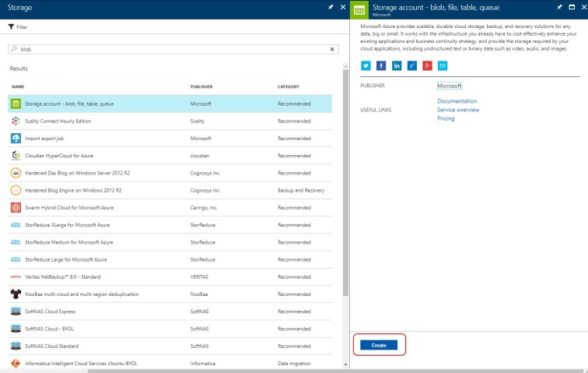Click the results list scrollbar thumb
Screen dimensions: 588x373
pyautogui.click(x=345, y=182)
